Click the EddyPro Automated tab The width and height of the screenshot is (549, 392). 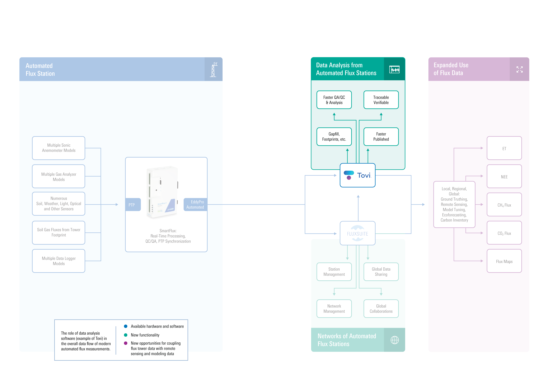pos(195,205)
